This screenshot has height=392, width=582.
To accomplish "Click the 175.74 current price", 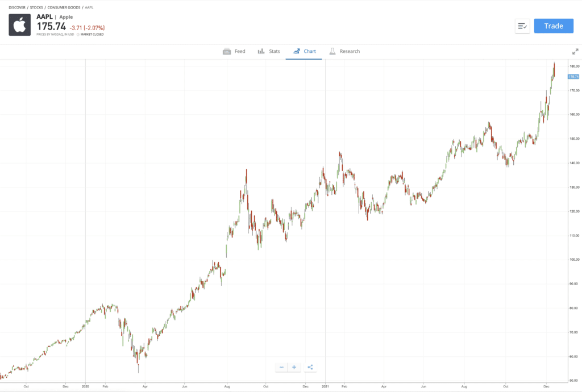I will (x=51, y=27).
